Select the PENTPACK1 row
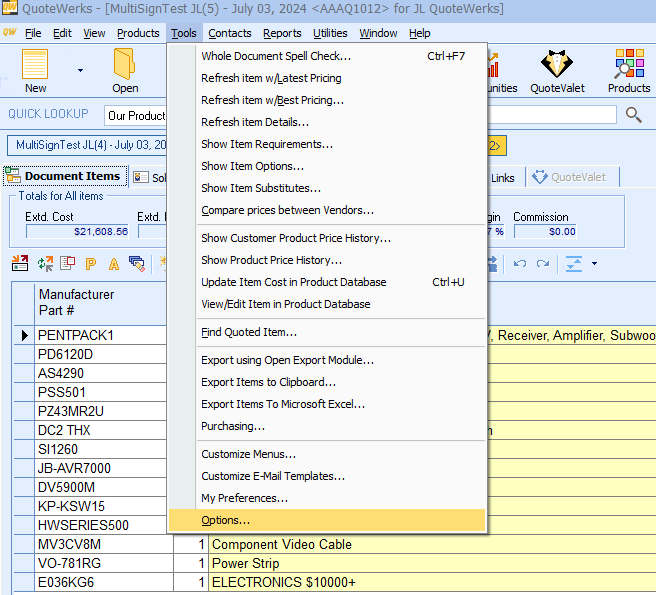656x595 pixels. tap(90, 336)
